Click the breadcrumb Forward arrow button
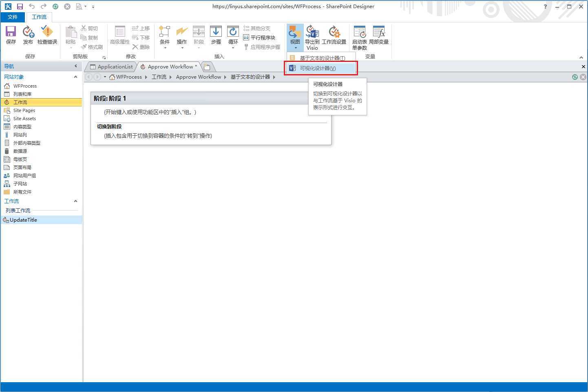The height and width of the screenshot is (392, 588). click(x=97, y=77)
